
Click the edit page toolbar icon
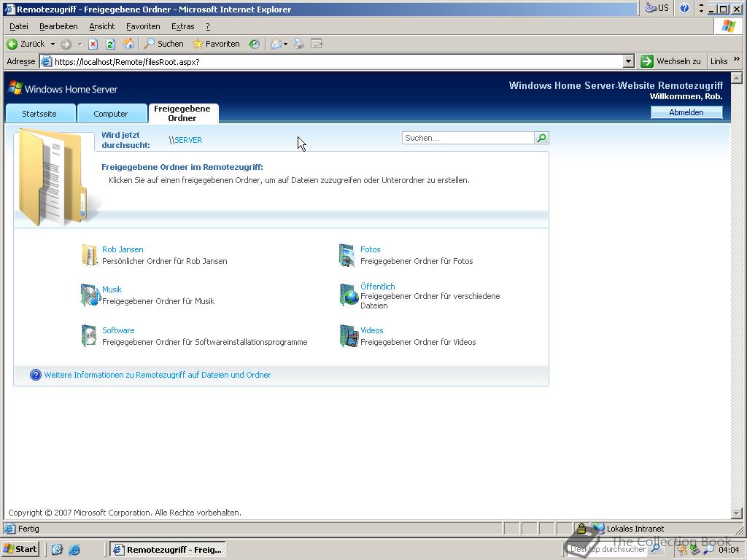[317, 44]
